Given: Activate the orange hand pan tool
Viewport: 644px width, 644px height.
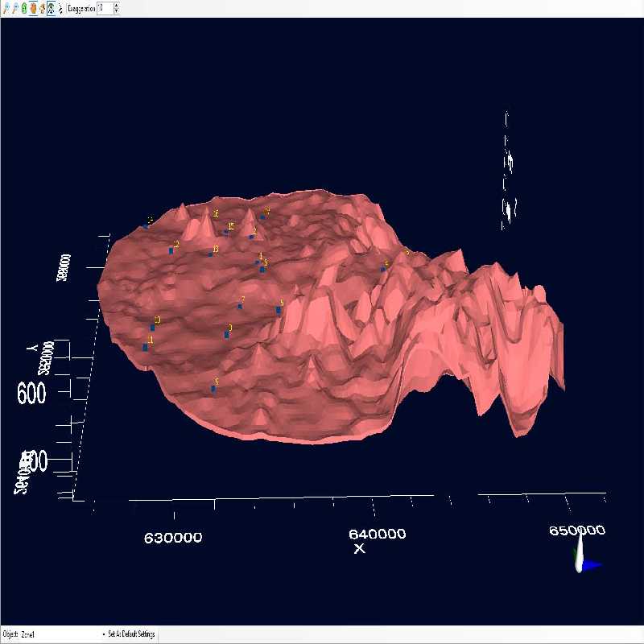Looking at the screenshot, I should coord(33,8).
